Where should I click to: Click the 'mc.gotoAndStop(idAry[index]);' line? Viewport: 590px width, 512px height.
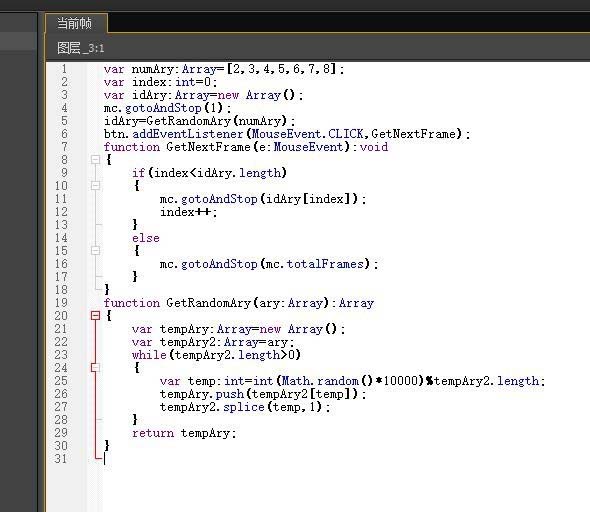(263, 199)
